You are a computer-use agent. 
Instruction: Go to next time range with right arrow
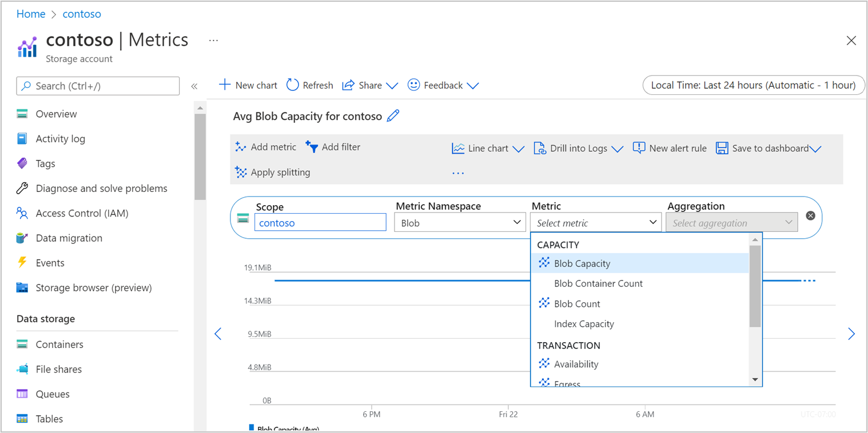click(x=851, y=334)
